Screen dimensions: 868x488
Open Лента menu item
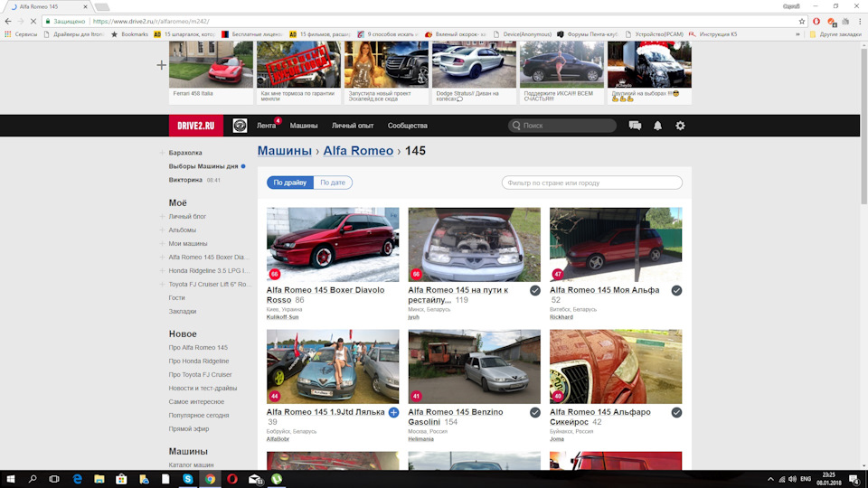pos(266,126)
